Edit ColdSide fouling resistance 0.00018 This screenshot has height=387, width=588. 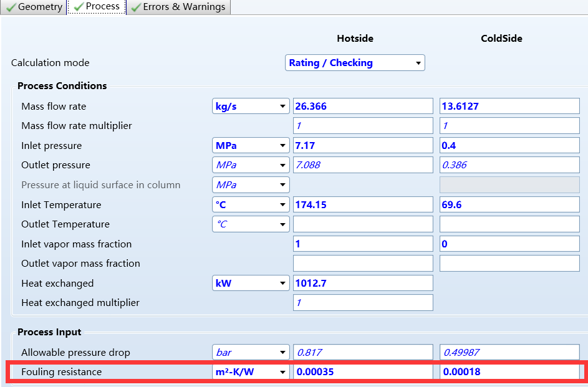509,371
